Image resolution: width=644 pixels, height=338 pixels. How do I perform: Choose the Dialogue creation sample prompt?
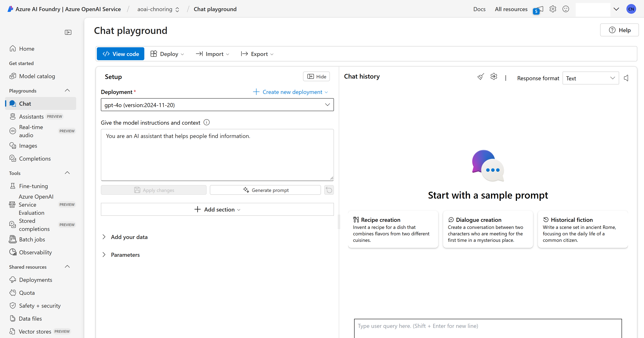(x=488, y=229)
